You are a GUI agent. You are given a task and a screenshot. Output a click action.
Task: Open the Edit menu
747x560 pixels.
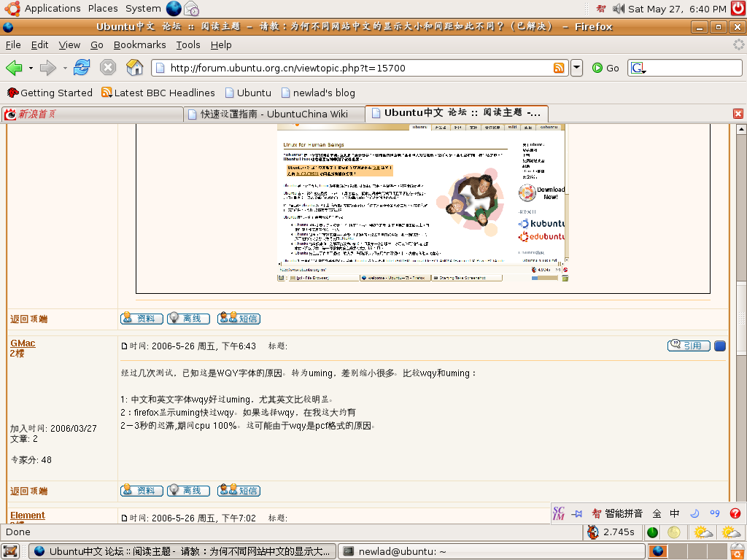(x=39, y=44)
